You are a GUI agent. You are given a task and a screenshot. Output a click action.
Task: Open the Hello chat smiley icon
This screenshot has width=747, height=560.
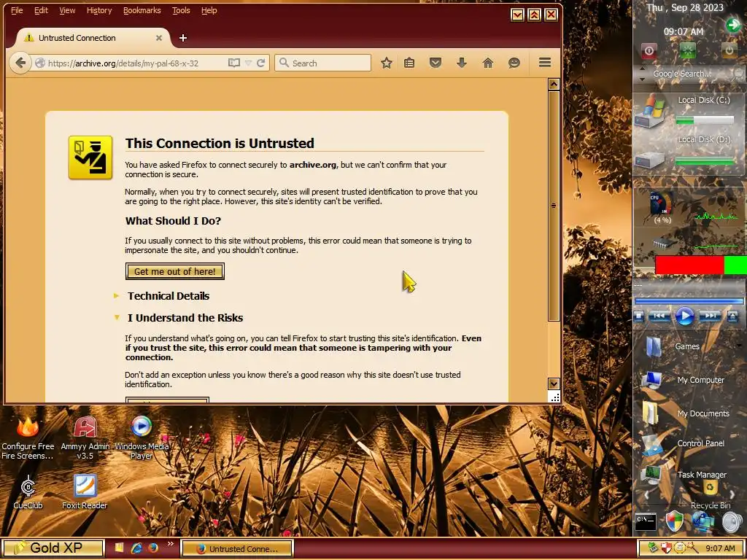tap(514, 63)
